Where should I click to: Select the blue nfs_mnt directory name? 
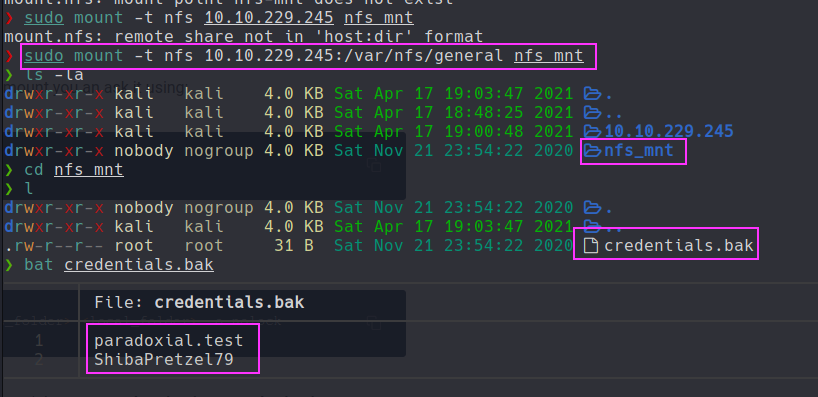[x=639, y=151]
